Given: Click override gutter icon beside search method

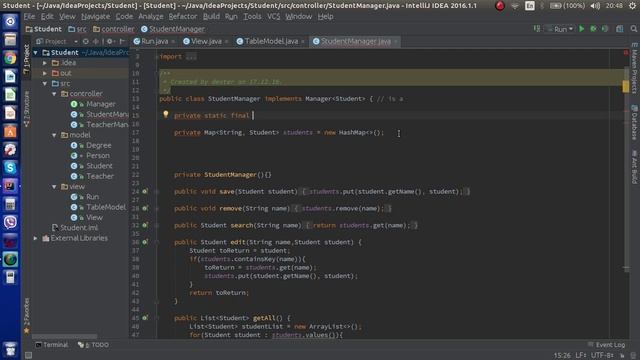Looking at the screenshot, I should [x=145, y=225].
